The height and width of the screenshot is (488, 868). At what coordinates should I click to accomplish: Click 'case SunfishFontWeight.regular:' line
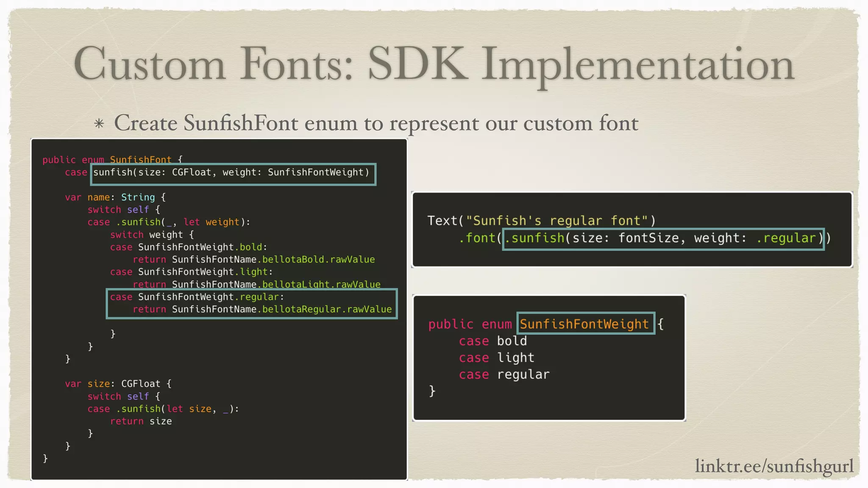coord(197,297)
